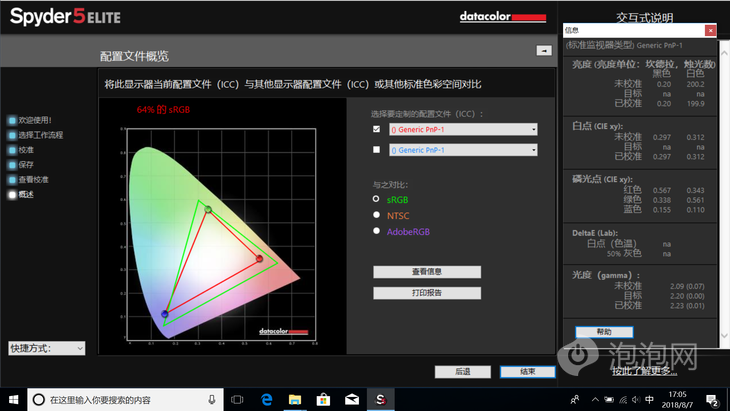Image resolution: width=730 pixels, height=411 pixels.
Task: Open File Explorer from the taskbar
Action: [295, 399]
